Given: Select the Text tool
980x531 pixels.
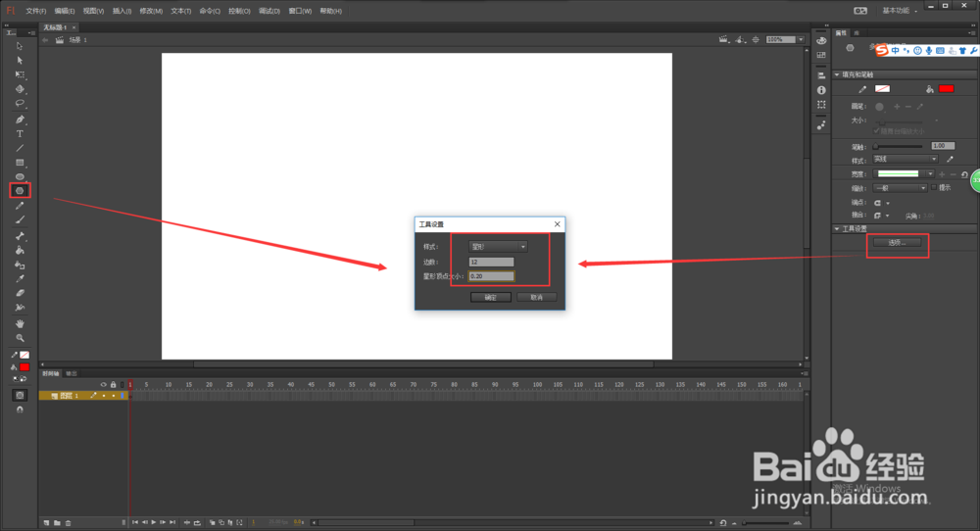Looking at the screenshot, I should tap(20, 133).
